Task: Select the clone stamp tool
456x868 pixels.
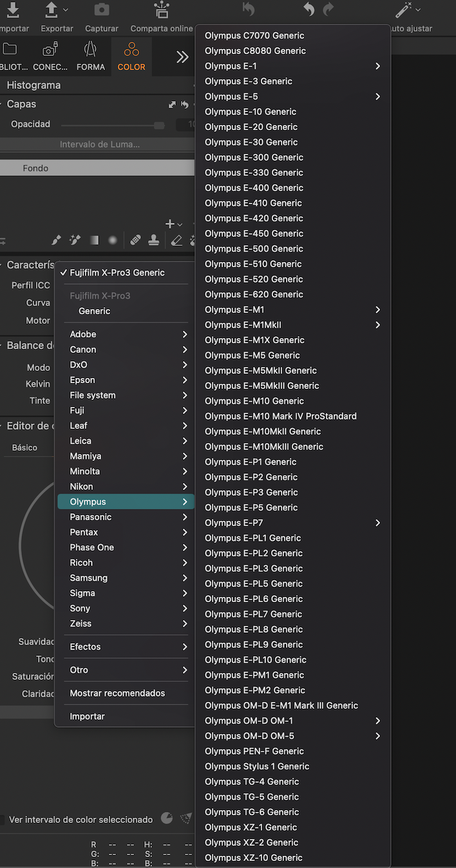Action: click(154, 240)
